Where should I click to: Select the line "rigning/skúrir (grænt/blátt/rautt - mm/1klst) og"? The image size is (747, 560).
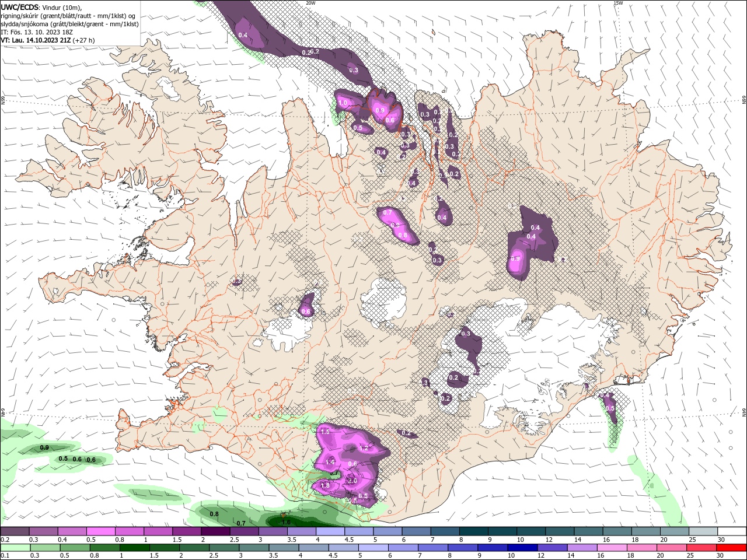[x=68, y=16]
